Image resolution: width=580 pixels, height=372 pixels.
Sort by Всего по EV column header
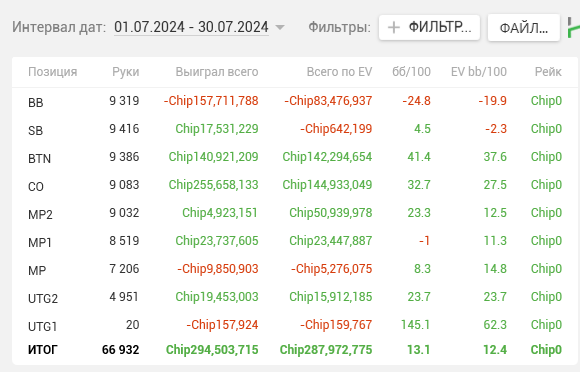(339, 72)
